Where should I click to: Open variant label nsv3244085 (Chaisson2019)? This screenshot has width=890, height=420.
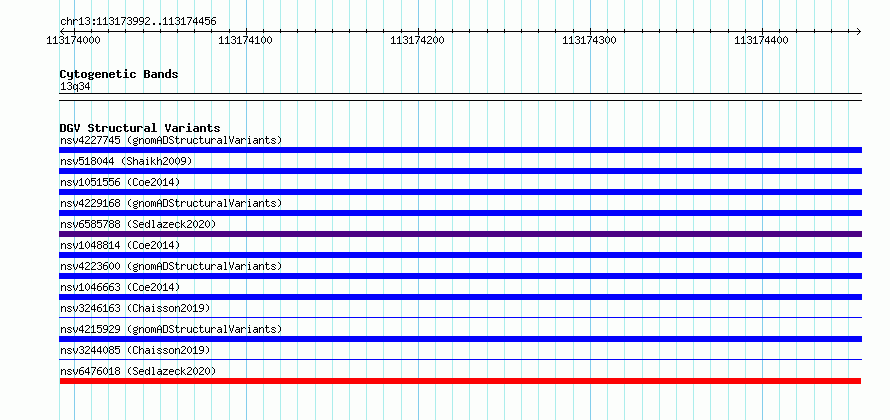tap(135, 350)
